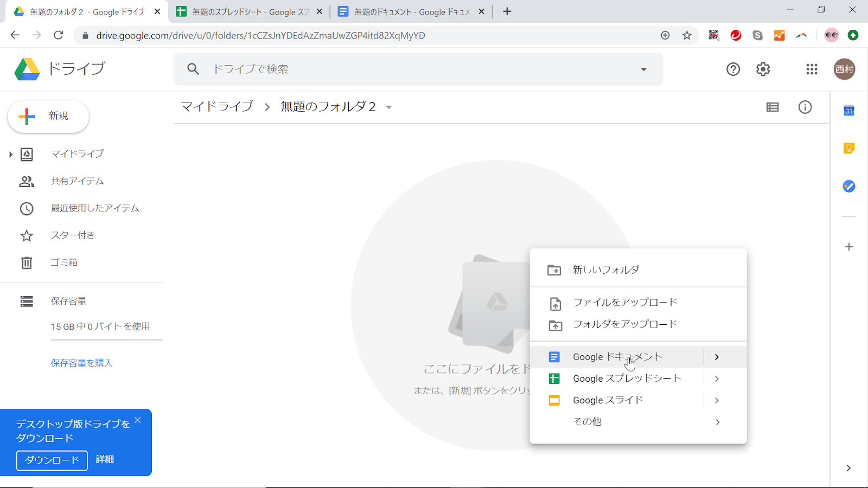The width and height of the screenshot is (868, 488).
Task: Open the Google apps grid
Action: coord(812,69)
